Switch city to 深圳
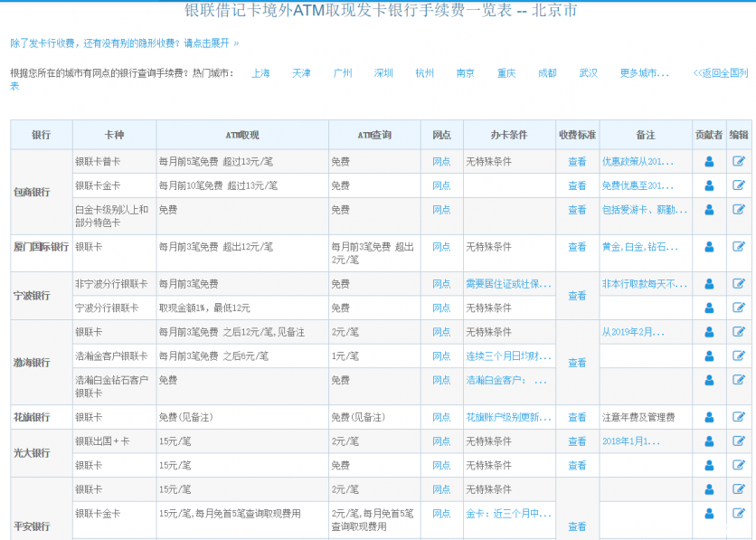 point(383,73)
